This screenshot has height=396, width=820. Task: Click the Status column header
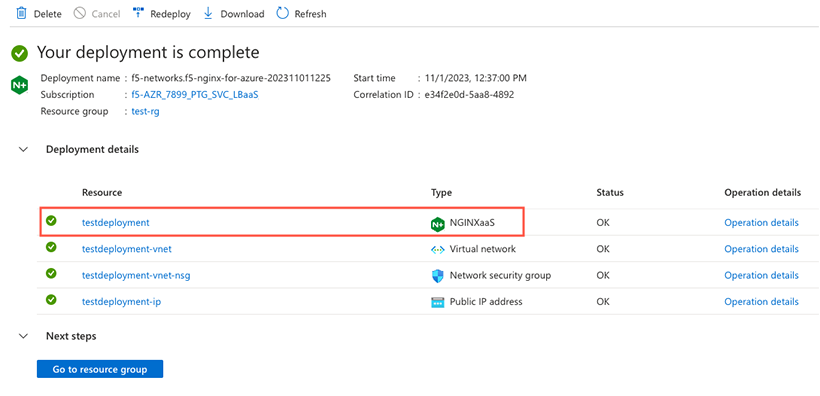[610, 193]
